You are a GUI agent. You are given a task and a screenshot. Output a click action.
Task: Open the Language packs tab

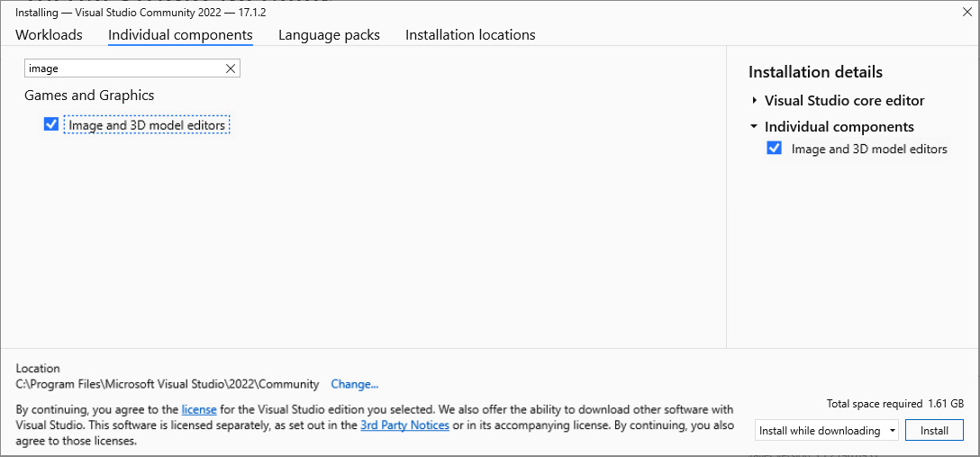329,35
